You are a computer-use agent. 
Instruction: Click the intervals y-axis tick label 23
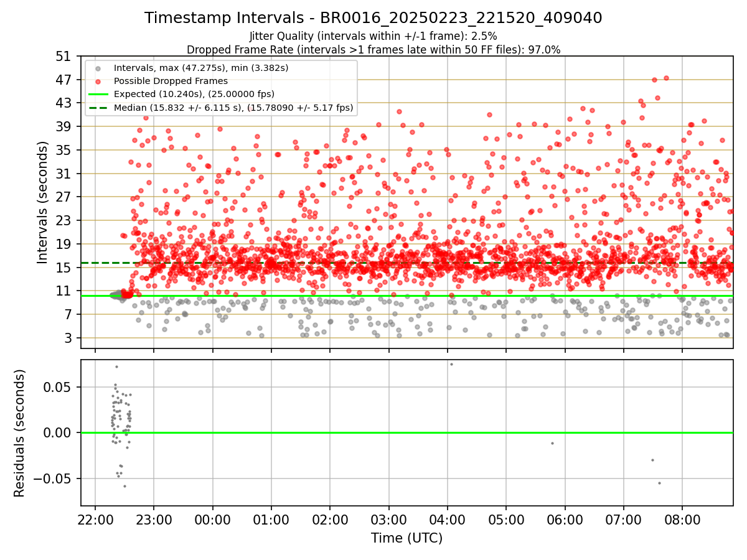click(x=63, y=220)
